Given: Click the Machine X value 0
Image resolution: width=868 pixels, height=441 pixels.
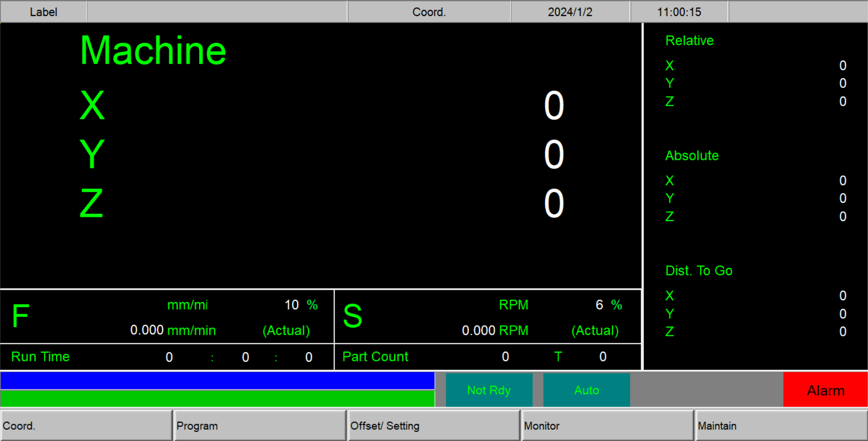Looking at the screenshot, I should 554,106.
